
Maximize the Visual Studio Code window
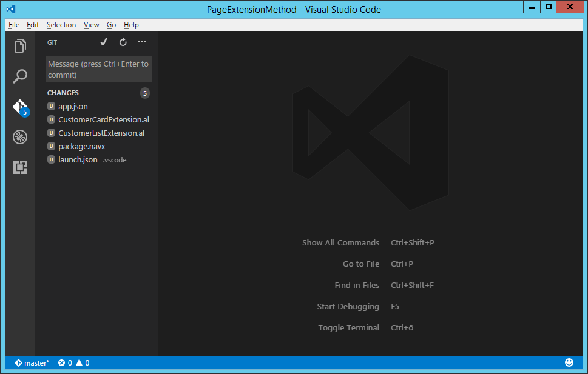548,7
